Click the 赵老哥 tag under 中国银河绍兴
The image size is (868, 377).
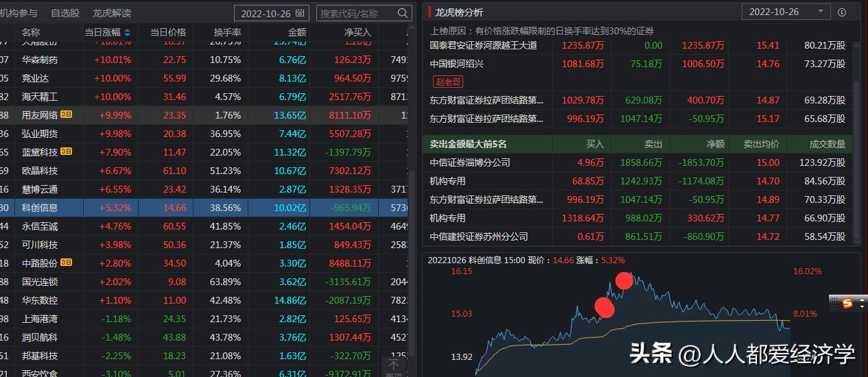(x=448, y=82)
